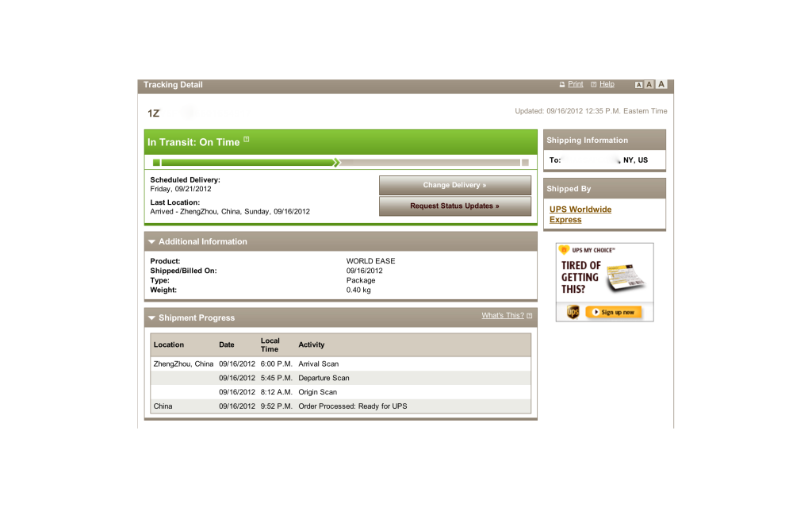The width and height of the screenshot is (812, 508).
Task: Select the medium text size A icon
Action: click(649, 84)
